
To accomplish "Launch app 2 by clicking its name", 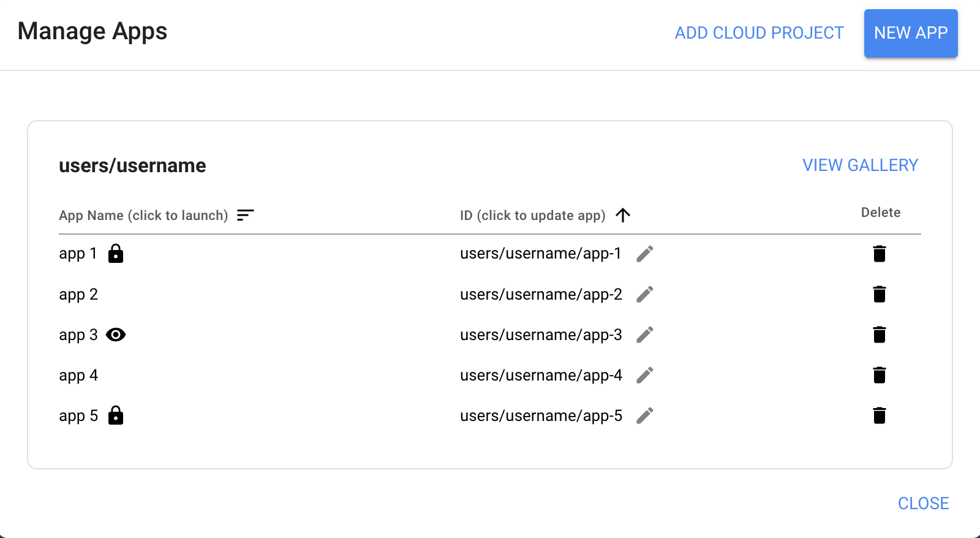I will (x=78, y=294).
